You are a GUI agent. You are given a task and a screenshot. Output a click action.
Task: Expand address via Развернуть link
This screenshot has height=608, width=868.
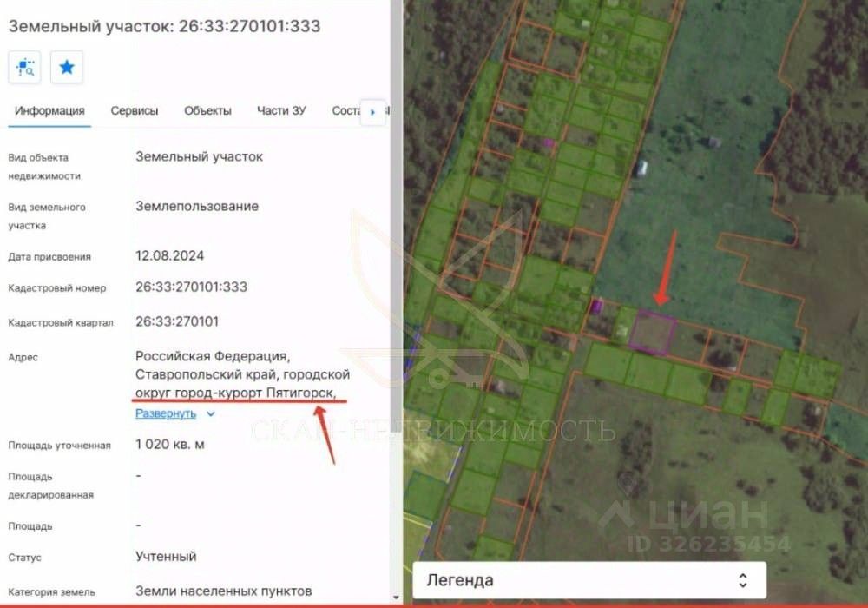[x=166, y=413]
